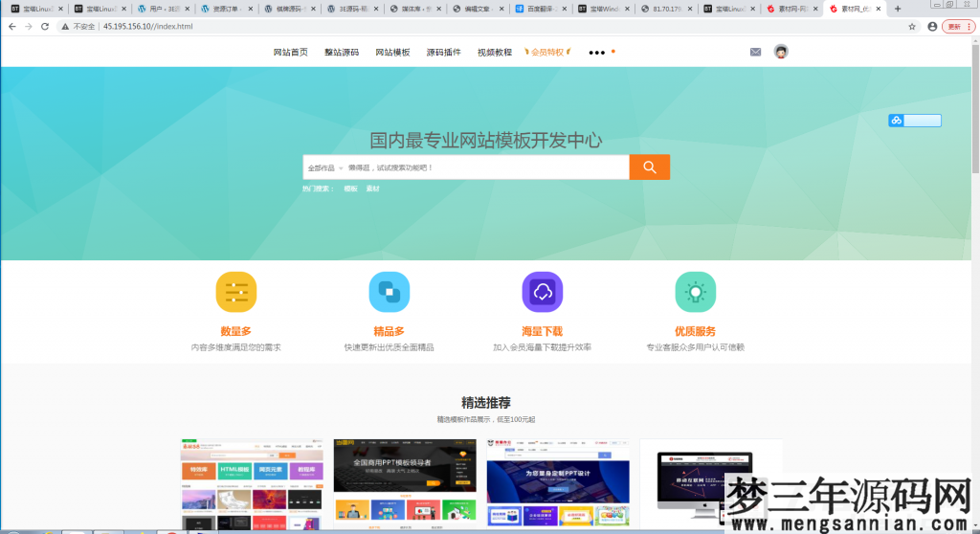This screenshot has height=534, width=980.
Task: Click the 数量多 heading link
Action: click(235, 331)
